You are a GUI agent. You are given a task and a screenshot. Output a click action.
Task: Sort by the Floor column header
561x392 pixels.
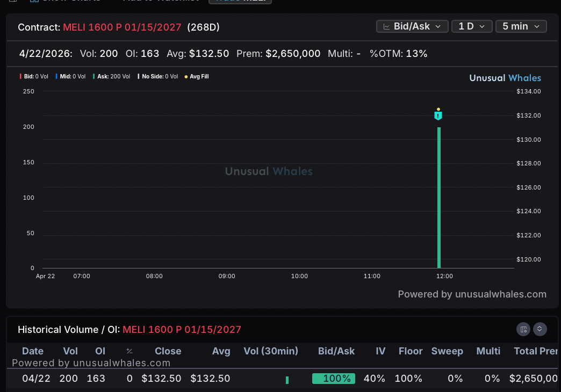pyautogui.click(x=411, y=351)
